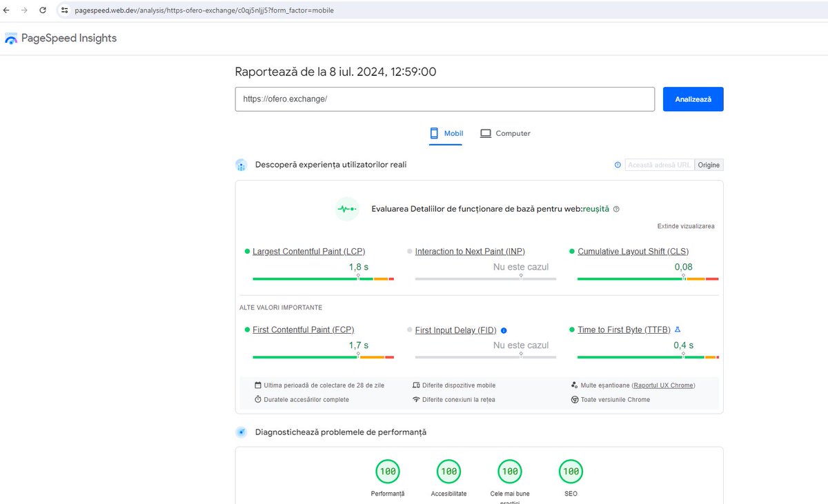Open the Raportul UX Chrome link

click(663, 385)
